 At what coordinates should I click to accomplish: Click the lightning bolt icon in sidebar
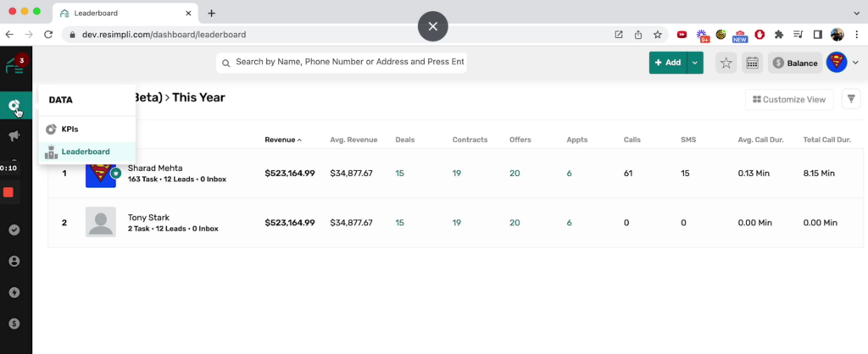(x=14, y=292)
